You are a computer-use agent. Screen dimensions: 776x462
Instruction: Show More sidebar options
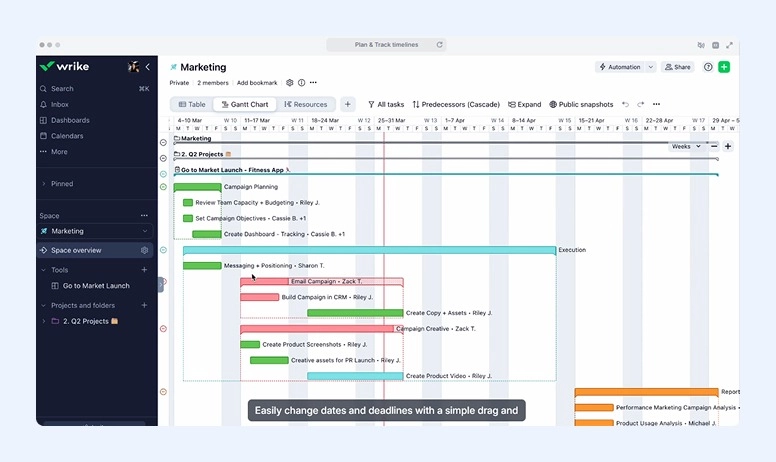point(59,152)
